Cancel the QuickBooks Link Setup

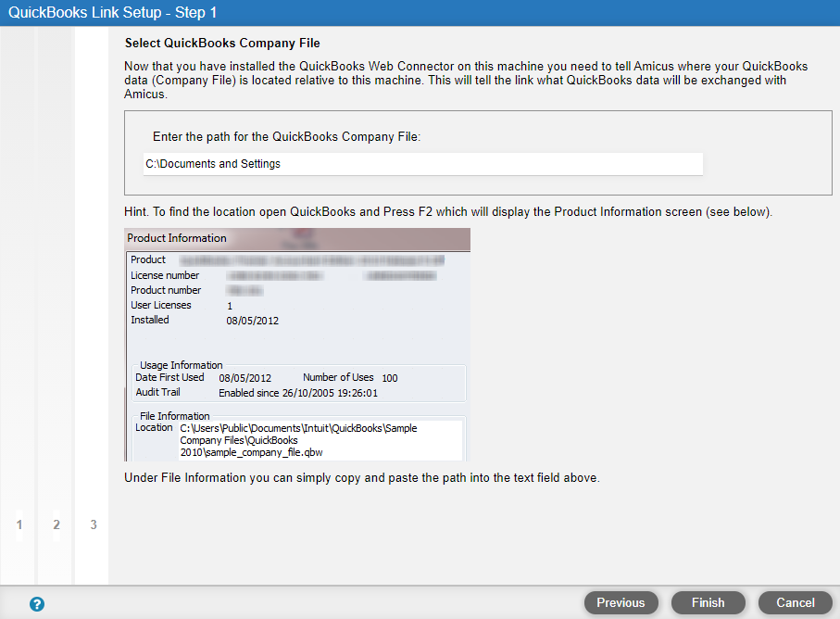coord(796,603)
